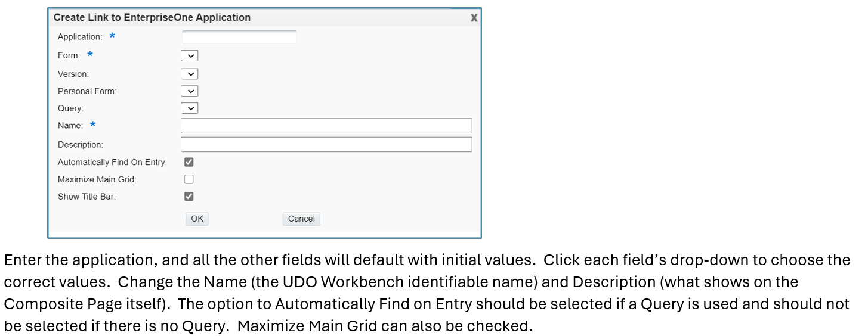
Task: Expand the Version dropdown
Action: tap(190, 74)
